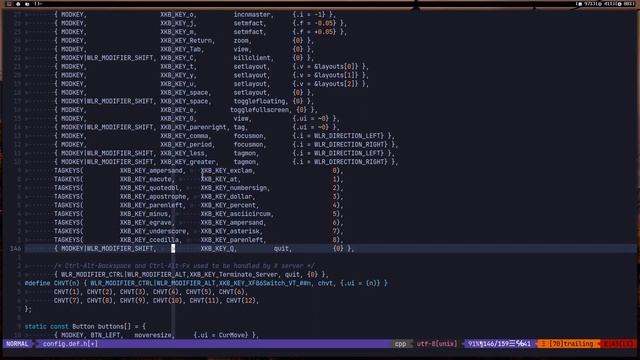Click XKB_KEY_minus in TAGKEYS row
640x360 pixels.
[144, 214]
